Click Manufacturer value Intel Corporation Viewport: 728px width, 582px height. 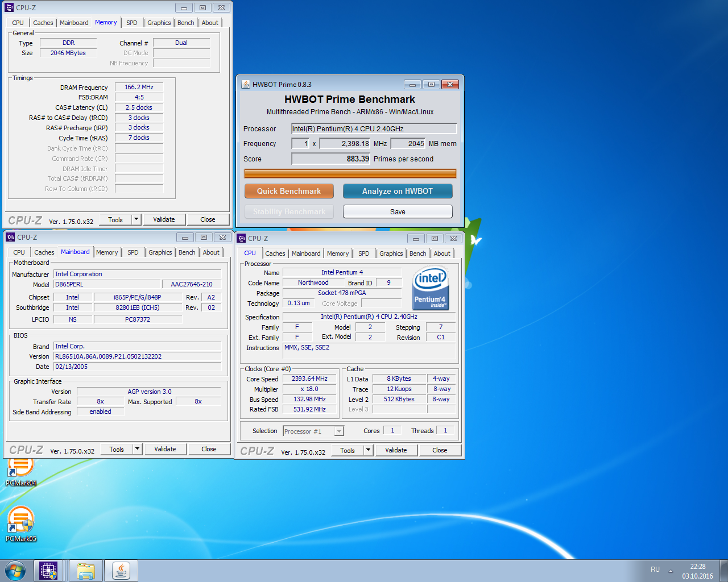coord(138,274)
